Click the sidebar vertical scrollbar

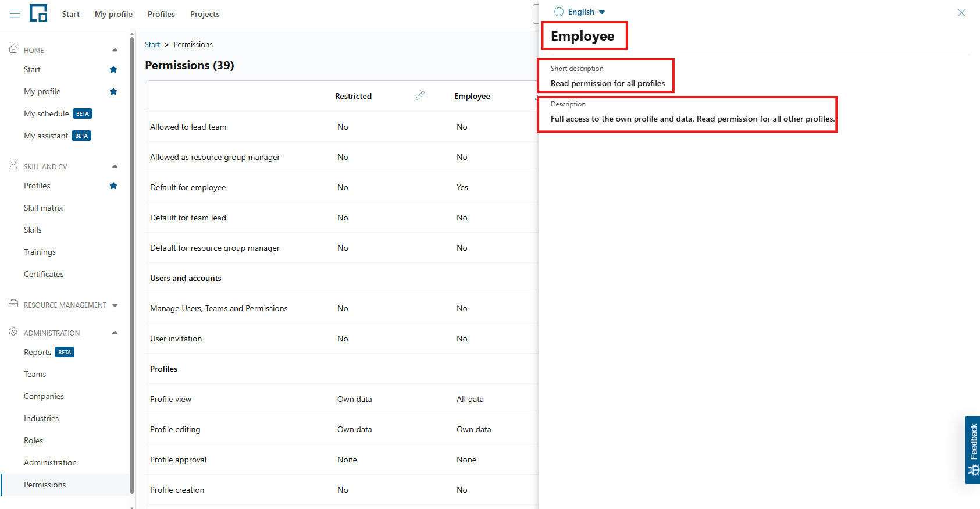(x=132, y=265)
